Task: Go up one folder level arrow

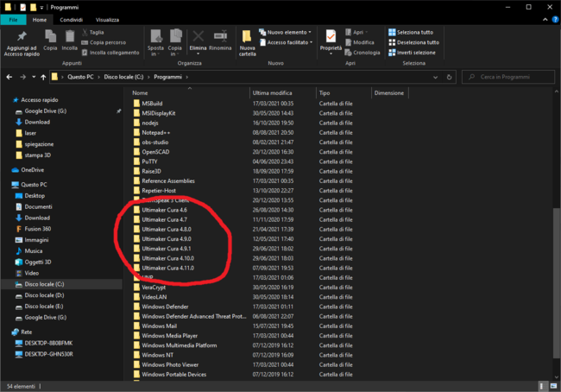Action: [42, 78]
